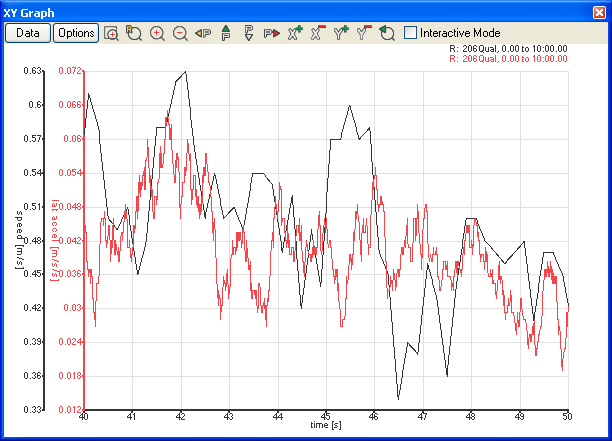Open the Data button menu

point(28,33)
